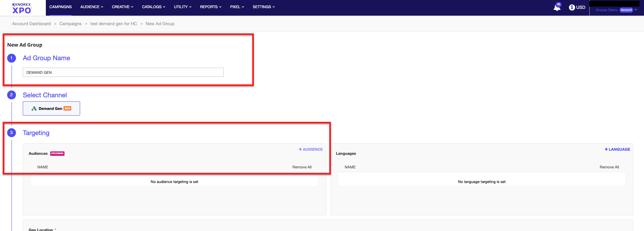Click the Knorex XPO logo
The width and height of the screenshot is (644, 231).
[x=22, y=8]
